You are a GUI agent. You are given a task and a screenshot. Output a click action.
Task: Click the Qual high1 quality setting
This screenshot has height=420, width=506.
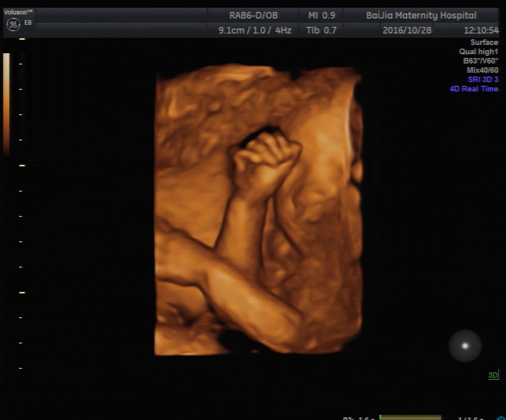point(478,52)
